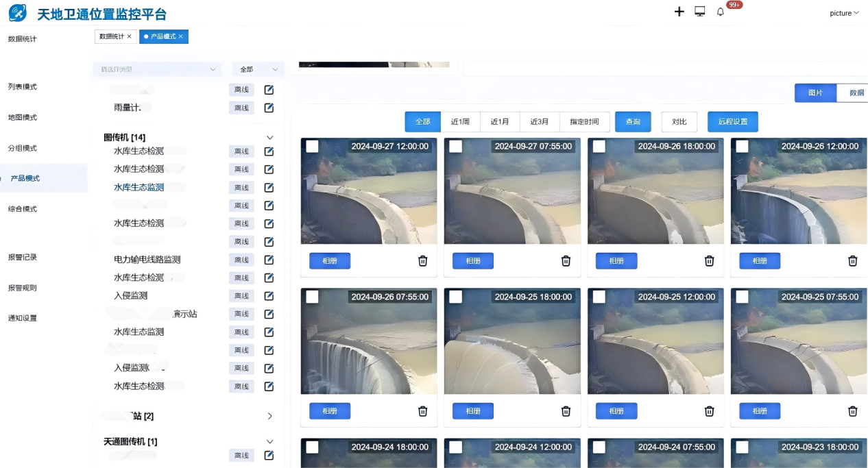Image resolution: width=868 pixels, height=468 pixels.
Task: Click the 查询 button
Action: 633,121
